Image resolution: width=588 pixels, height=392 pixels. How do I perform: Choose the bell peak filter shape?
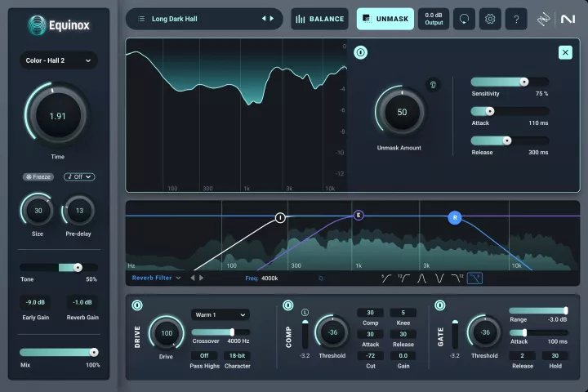point(421,278)
